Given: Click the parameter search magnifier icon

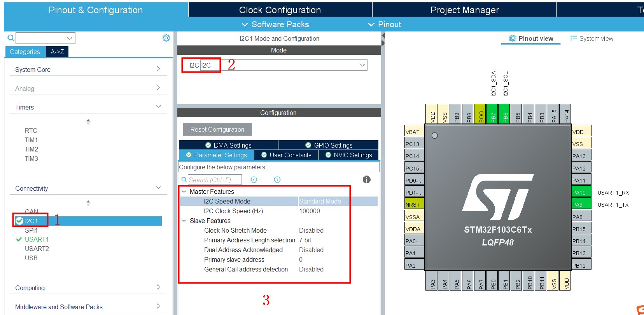Looking at the screenshot, I should [x=184, y=179].
